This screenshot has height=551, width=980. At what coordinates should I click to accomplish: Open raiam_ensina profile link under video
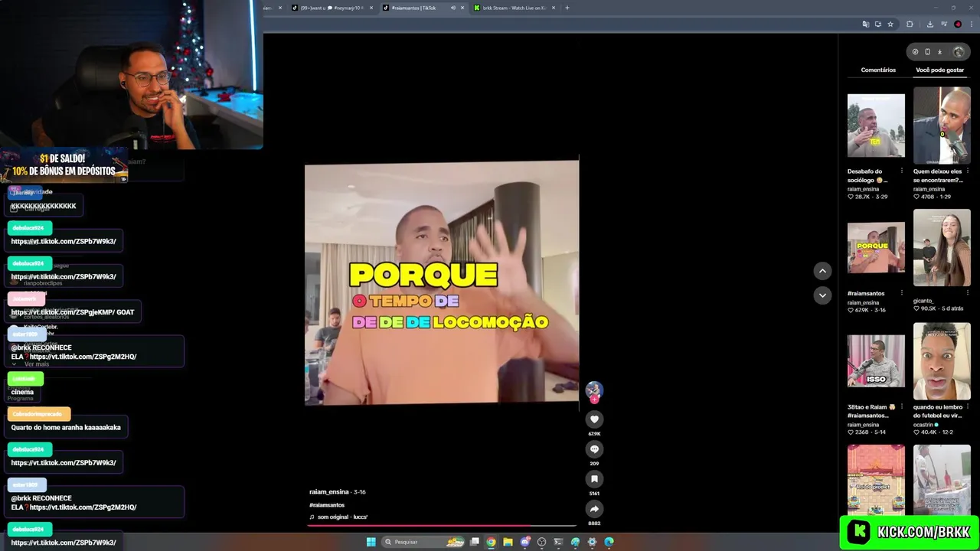(329, 492)
